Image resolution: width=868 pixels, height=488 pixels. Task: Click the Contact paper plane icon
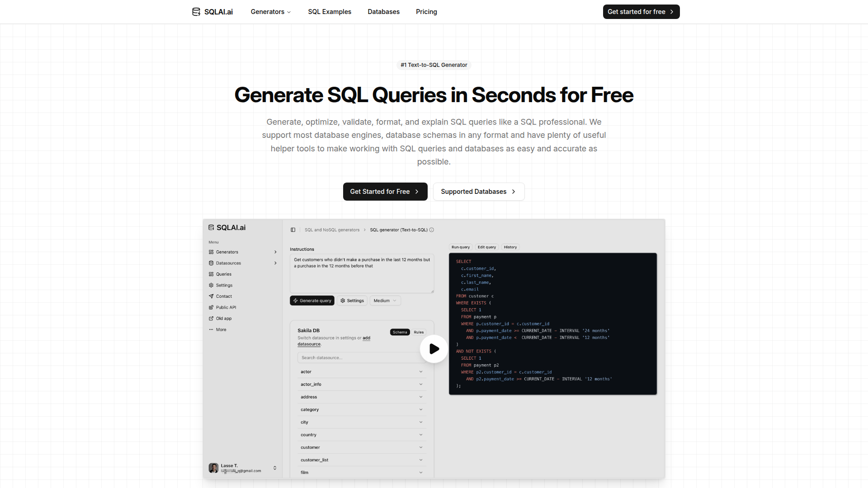click(x=211, y=296)
